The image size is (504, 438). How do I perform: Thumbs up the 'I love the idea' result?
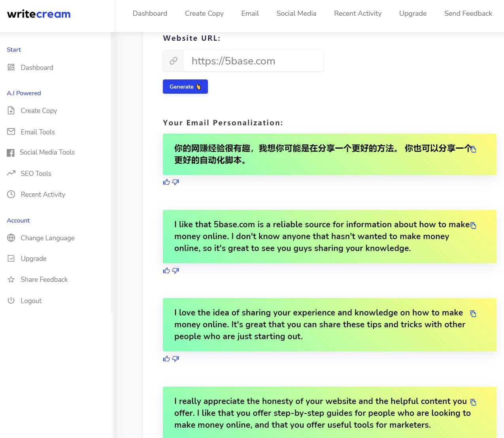pos(166,359)
